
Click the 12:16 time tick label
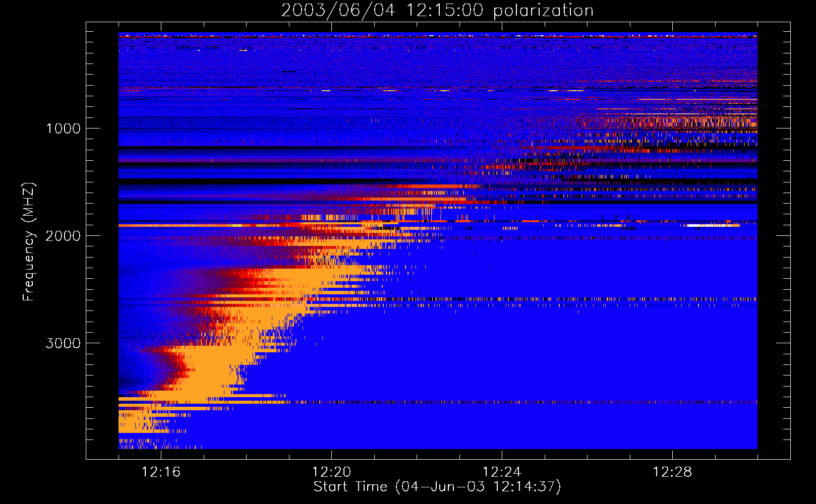pyautogui.click(x=161, y=472)
